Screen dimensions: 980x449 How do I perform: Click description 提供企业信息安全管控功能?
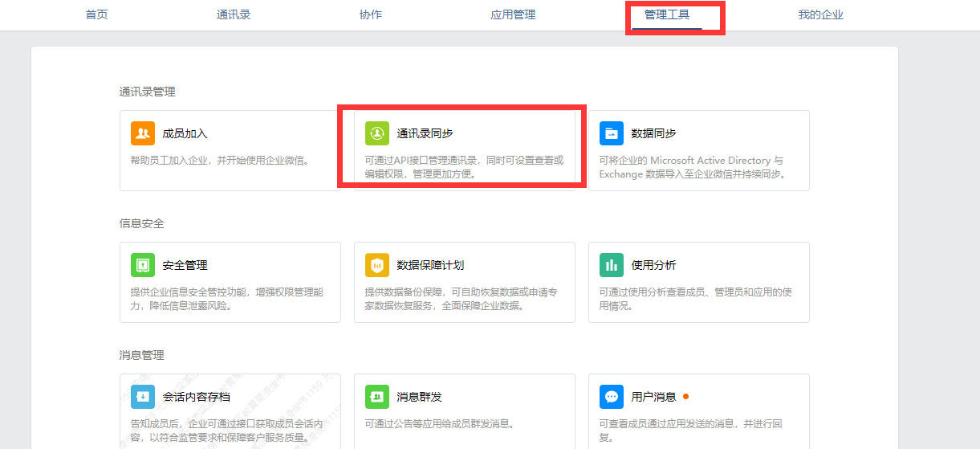[x=227, y=299]
